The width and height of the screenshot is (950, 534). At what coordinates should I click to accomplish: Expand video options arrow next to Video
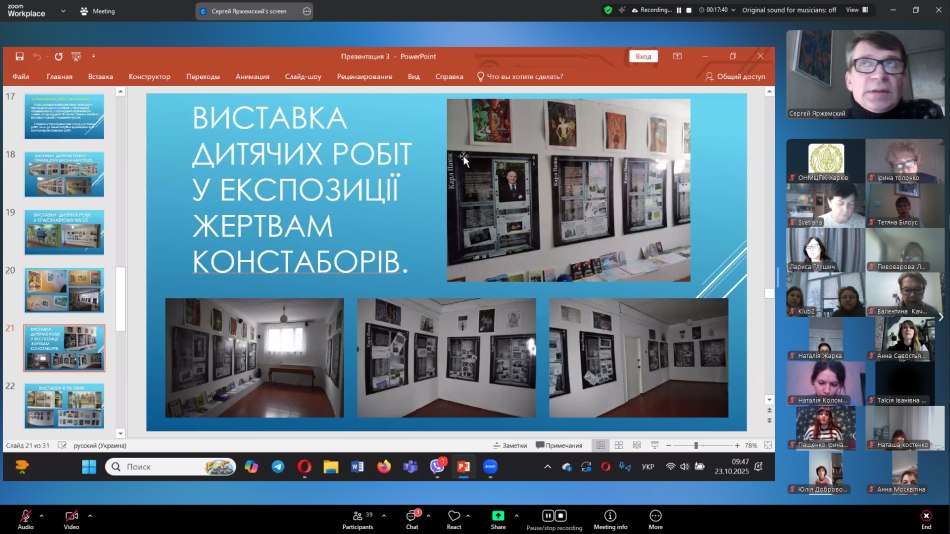(x=90, y=516)
